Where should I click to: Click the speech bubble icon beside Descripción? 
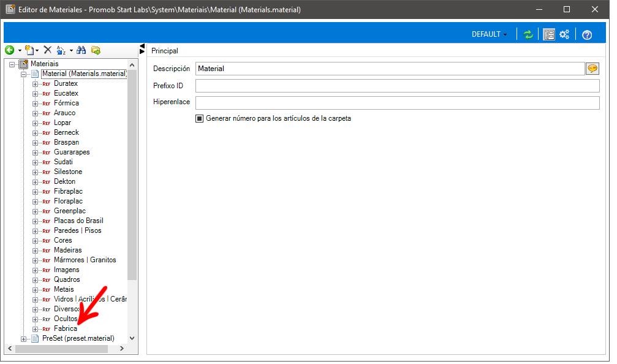coord(592,69)
